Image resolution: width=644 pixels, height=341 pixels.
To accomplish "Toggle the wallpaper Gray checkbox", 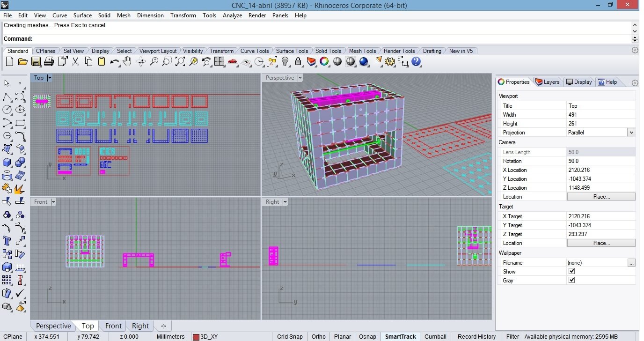I will coord(571,280).
